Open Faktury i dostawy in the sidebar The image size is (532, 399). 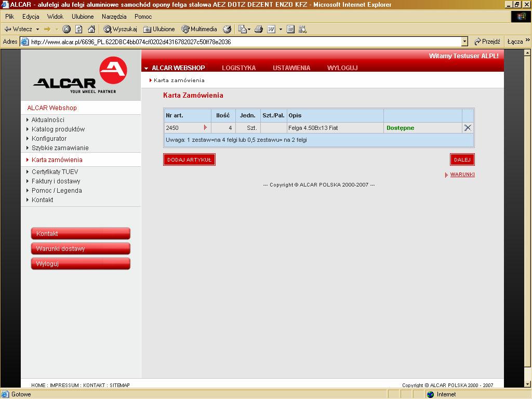56,181
